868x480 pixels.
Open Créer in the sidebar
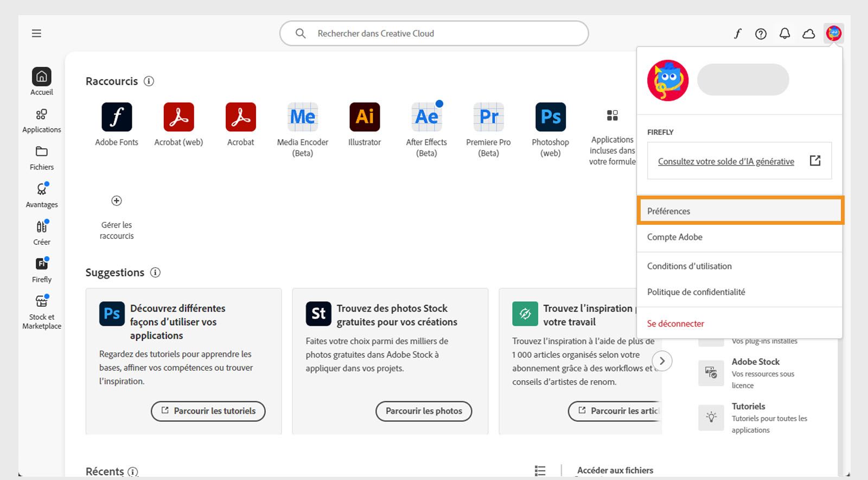click(42, 233)
